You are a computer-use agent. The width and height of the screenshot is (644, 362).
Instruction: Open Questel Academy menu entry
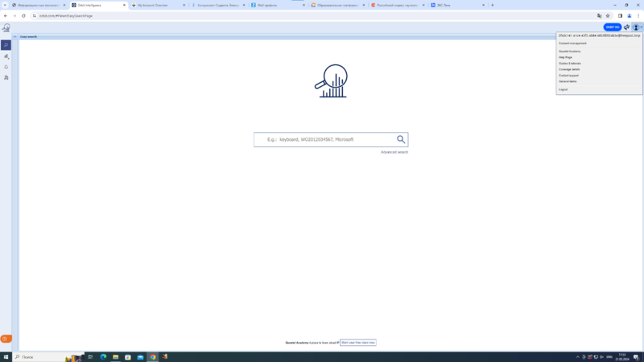pyautogui.click(x=569, y=51)
